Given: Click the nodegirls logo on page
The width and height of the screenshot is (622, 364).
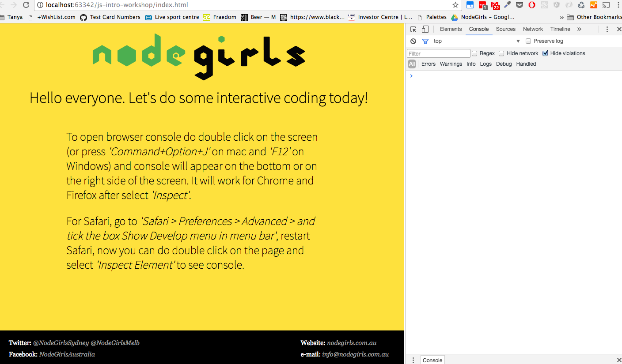Looking at the screenshot, I should [x=199, y=56].
